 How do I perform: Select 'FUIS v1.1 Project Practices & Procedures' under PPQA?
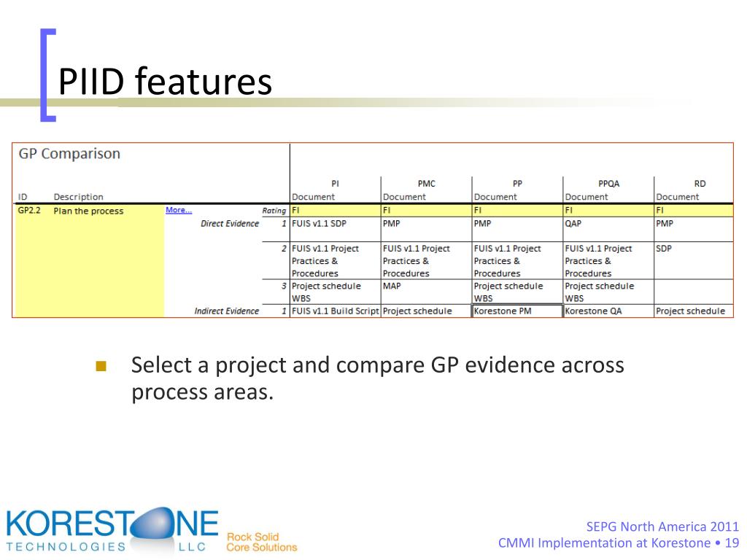point(608,260)
